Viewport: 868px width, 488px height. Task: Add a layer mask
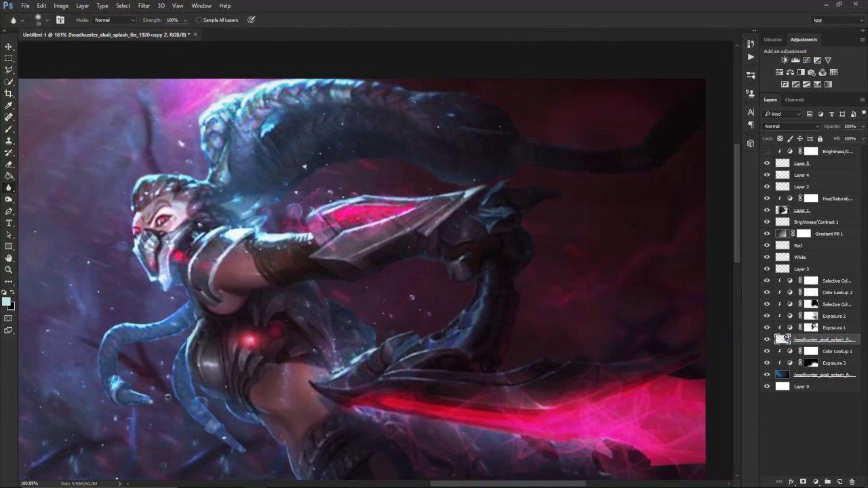803,482
